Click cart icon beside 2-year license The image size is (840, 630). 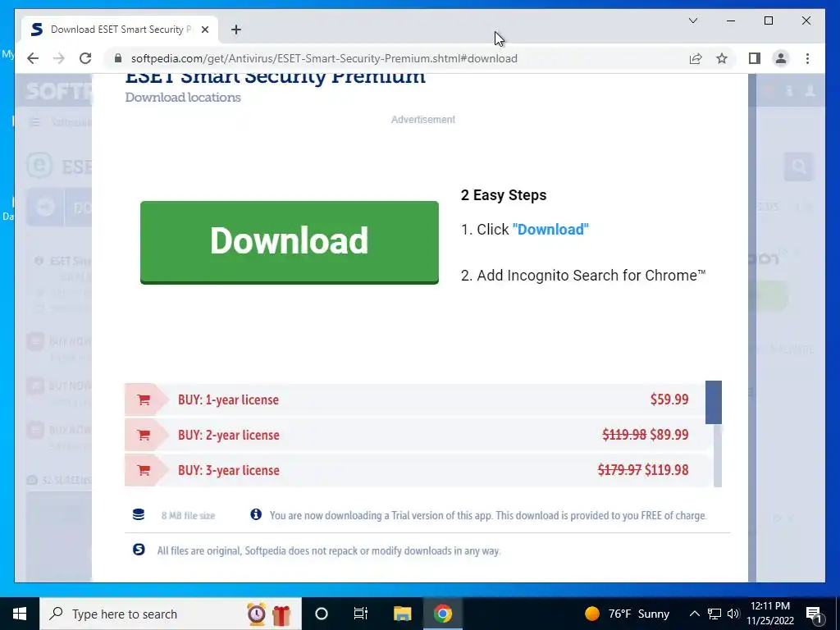tap(144, 435)
